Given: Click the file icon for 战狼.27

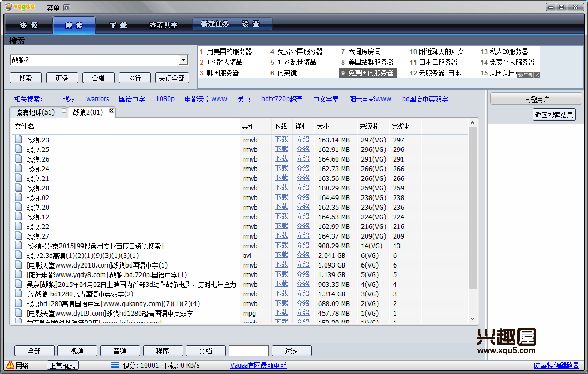Looking at the screenshot, I should click(x=18, y=236).
